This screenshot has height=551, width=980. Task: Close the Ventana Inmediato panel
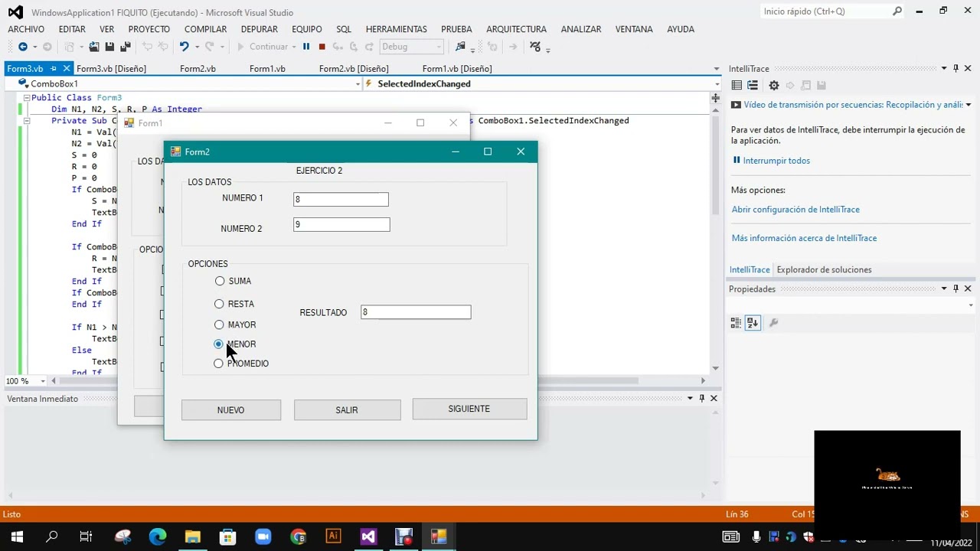[714, 398]
